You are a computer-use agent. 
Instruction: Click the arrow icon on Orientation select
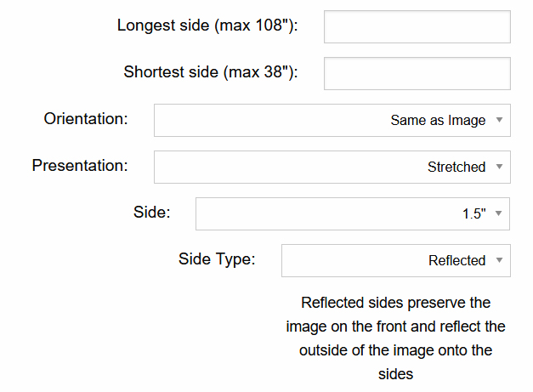click(499, 120)
